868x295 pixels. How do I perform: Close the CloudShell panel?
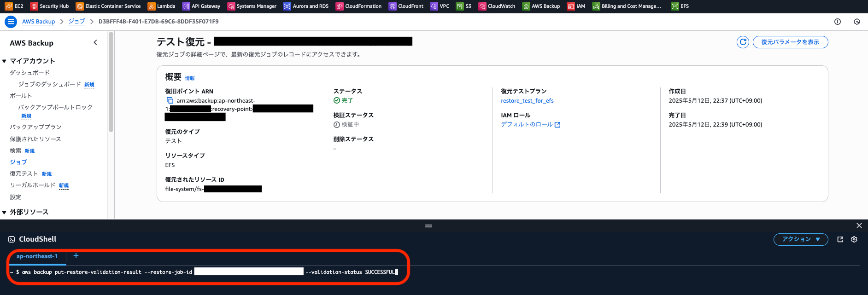point(859,226)
